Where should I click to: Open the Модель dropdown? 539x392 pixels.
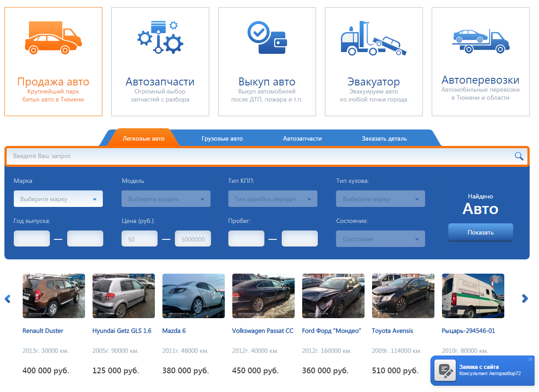pos(166,199)
